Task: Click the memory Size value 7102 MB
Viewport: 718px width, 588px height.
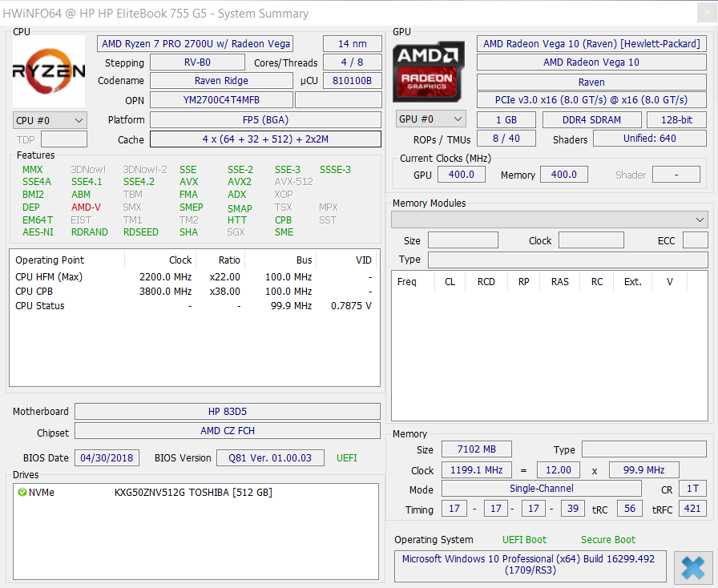Action: [477, 449]
